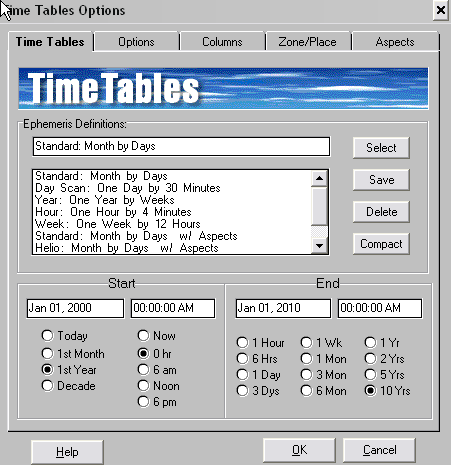Open Help for Time Tables

pos(67,452)
